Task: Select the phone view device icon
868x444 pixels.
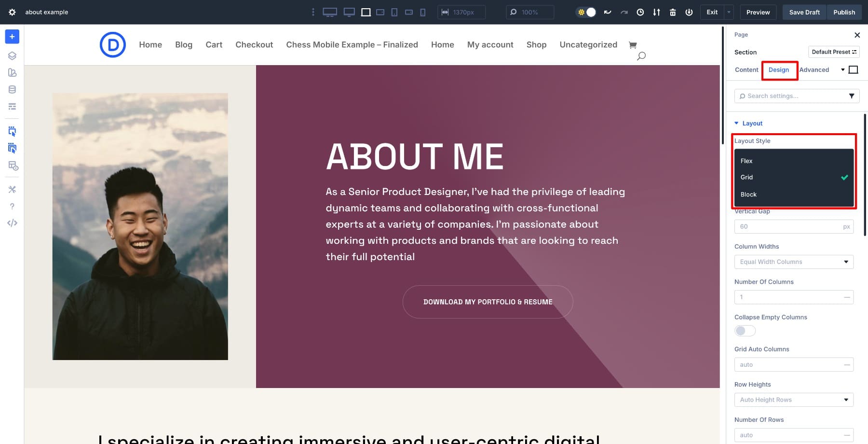Action: (x=423, y=12)
